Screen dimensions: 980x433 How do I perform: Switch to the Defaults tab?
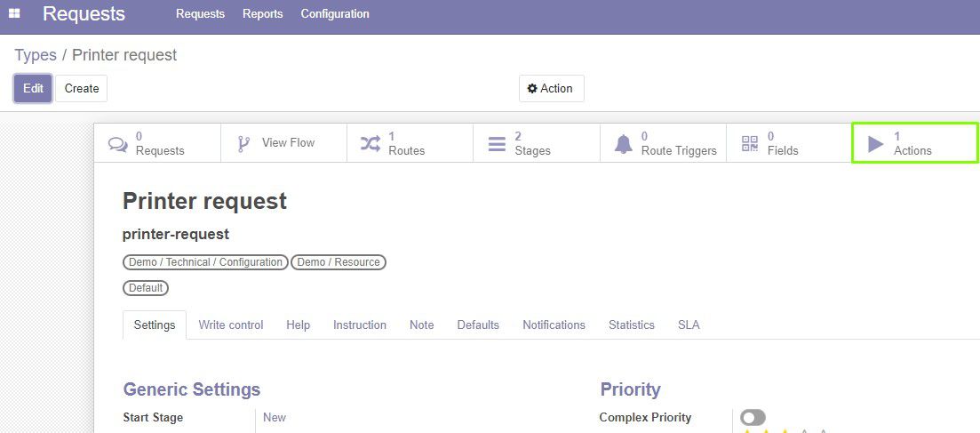(478, 325)
